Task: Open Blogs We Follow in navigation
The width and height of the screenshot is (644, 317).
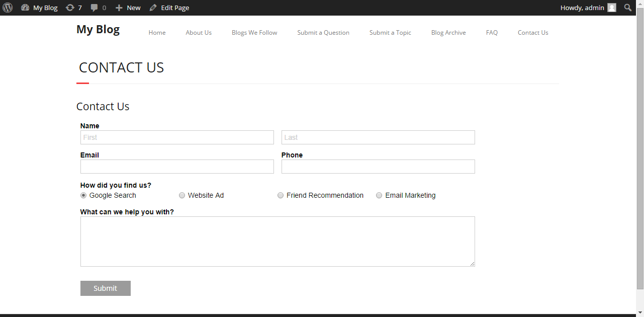Action: (x=254, y=33)
